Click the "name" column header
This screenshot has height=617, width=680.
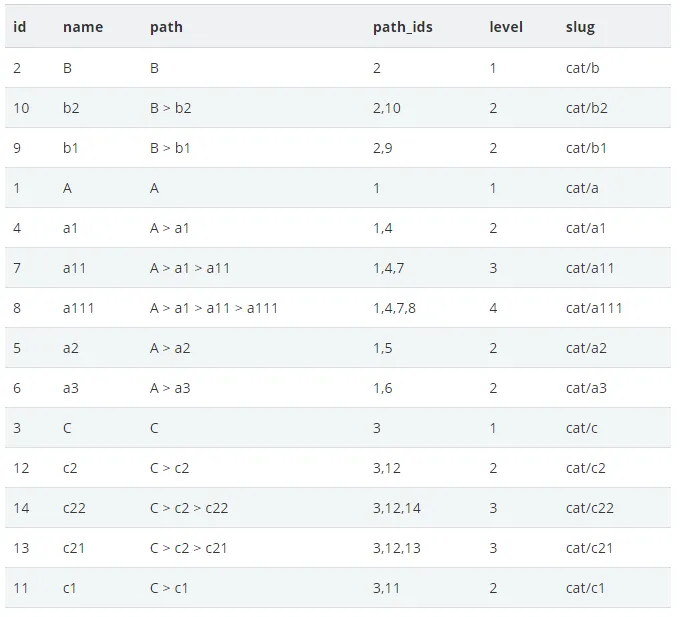click(83, 27)
